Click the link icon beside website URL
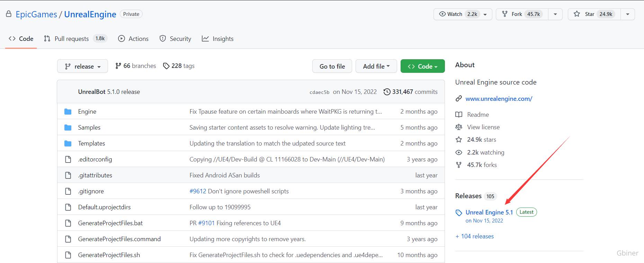Viewport: 644px width, 263px height. (x=459, y=99)
